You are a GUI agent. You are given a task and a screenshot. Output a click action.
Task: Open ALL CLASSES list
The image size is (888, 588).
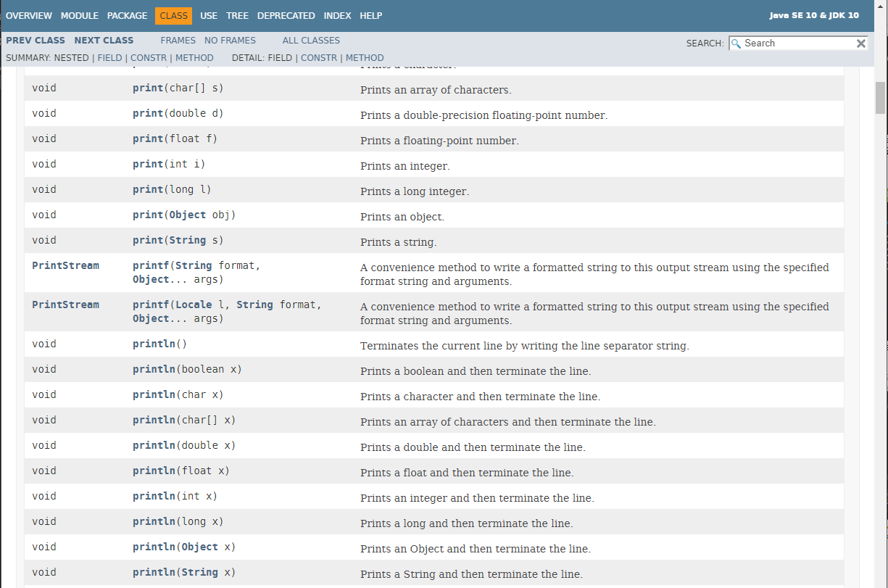(311, 41)
